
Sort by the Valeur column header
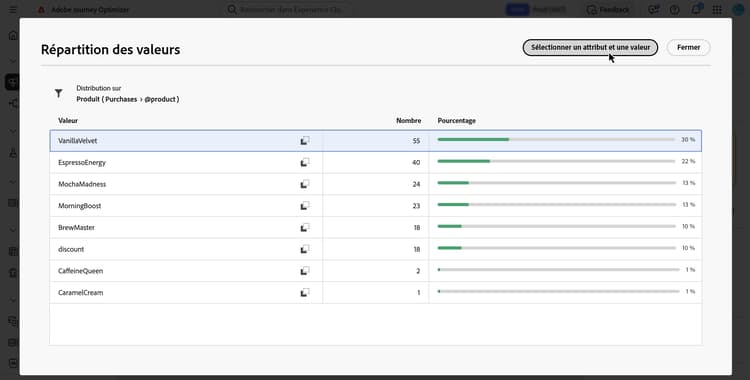point(68,121)
